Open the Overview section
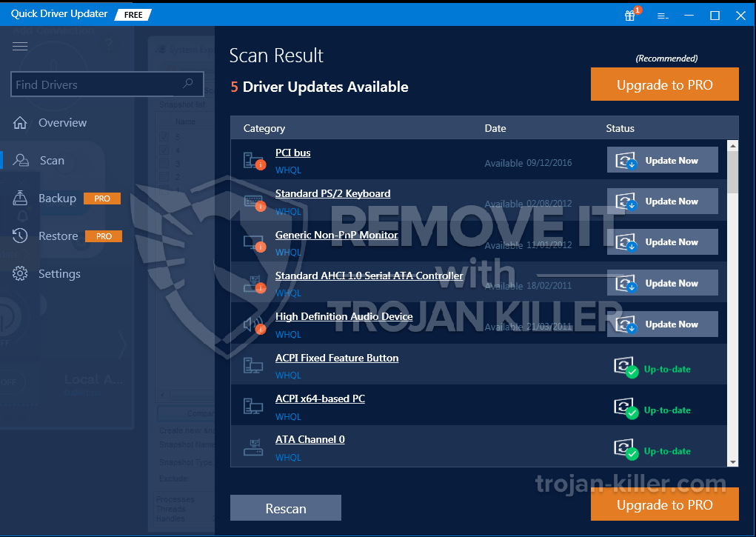The width and height of the screenshot is (756, 537). (x=63, y=122)
